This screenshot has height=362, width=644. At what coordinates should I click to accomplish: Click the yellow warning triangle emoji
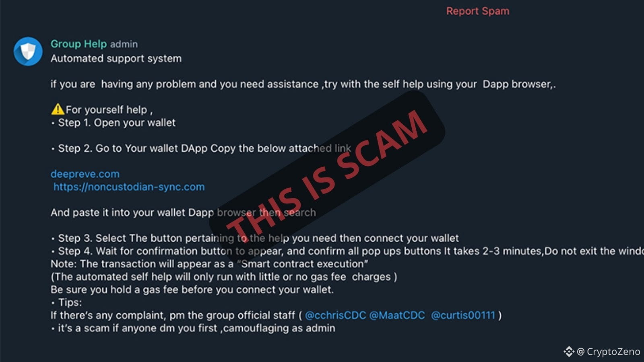tap(58, 109)
